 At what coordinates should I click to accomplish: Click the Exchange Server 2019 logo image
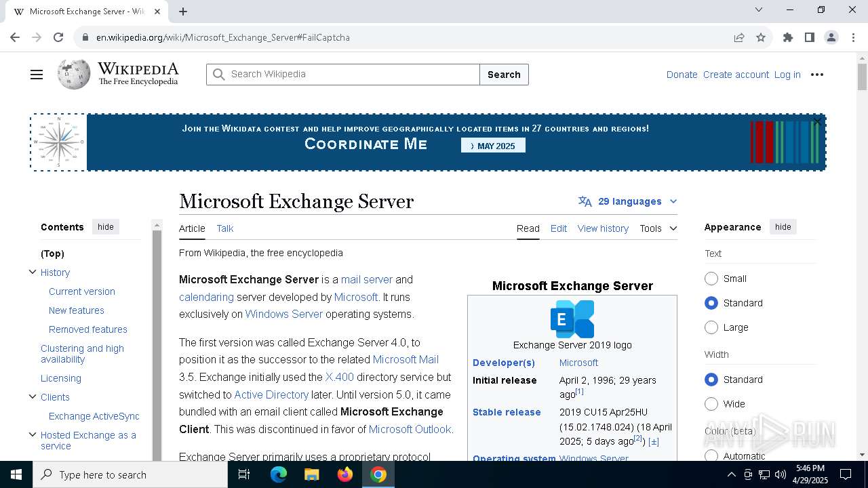click(x=572, y=319)
